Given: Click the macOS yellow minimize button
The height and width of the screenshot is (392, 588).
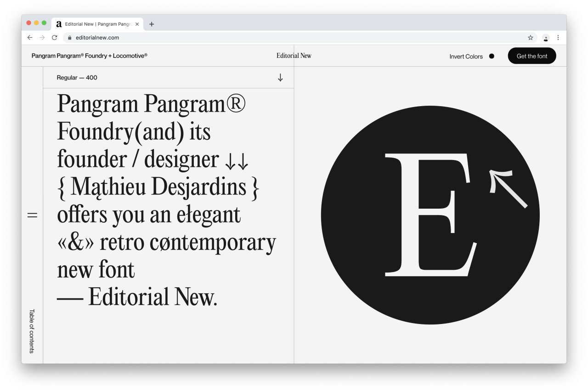Looking at the screenshot, I should 36,23.
